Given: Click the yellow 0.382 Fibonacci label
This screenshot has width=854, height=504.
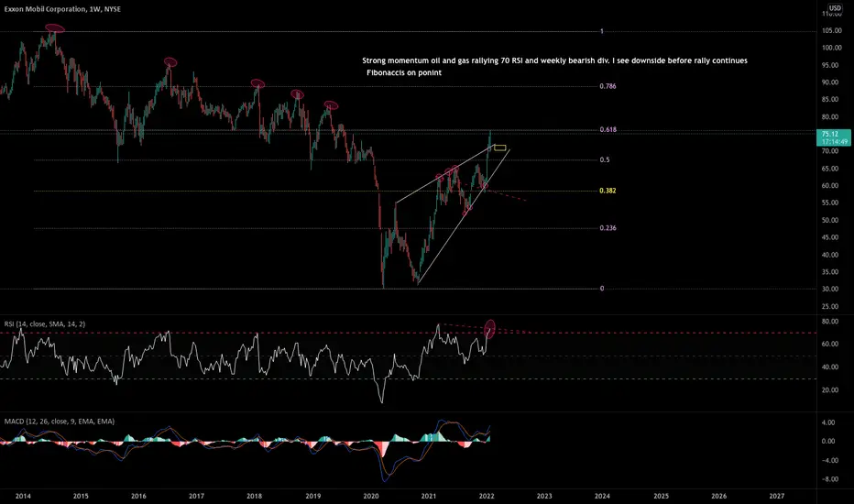Looking at the screenshot, I should 608,191.
